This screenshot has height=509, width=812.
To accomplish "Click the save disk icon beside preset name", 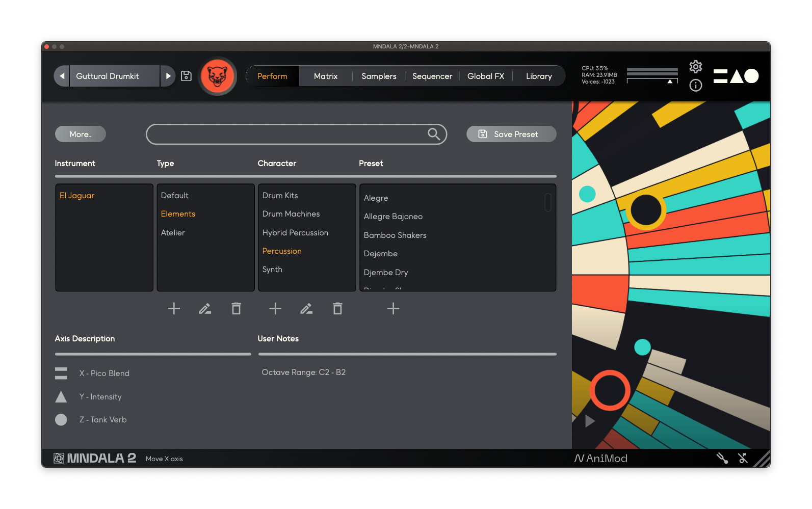I will 187,76.
